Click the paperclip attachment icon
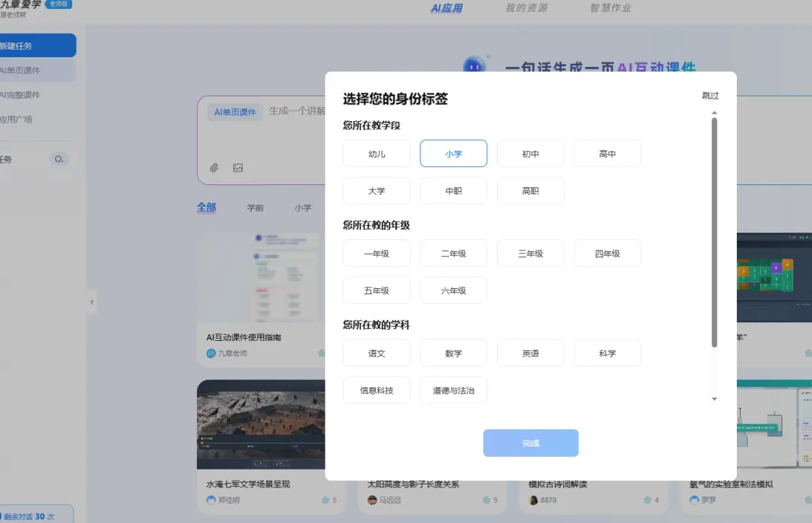 click(x=214, y=167)
